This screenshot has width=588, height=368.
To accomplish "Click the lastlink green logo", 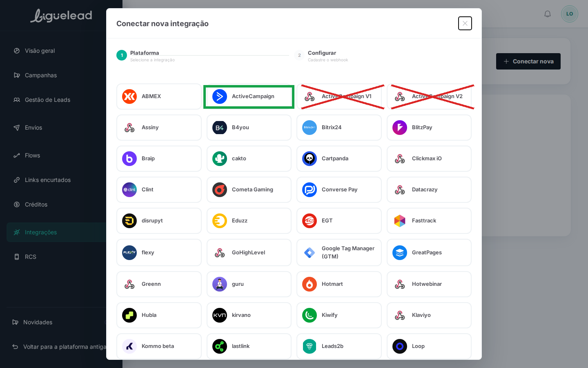I will (x=220, y=346).
